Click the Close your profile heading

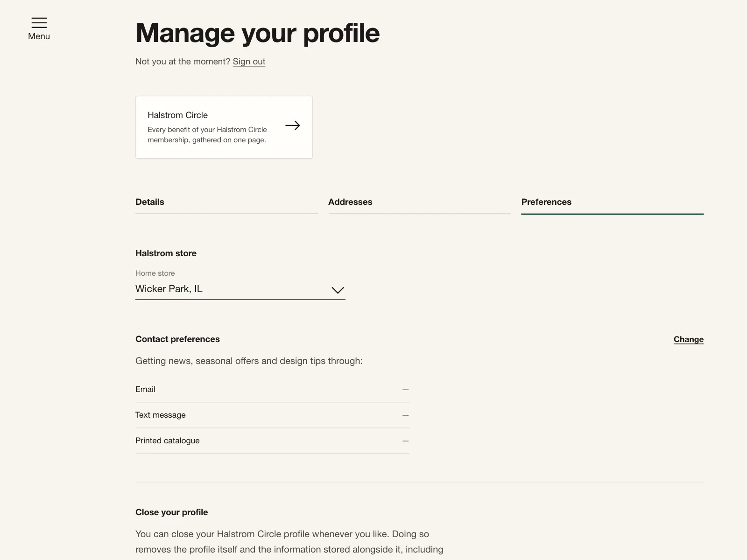[x=171, y=512]
